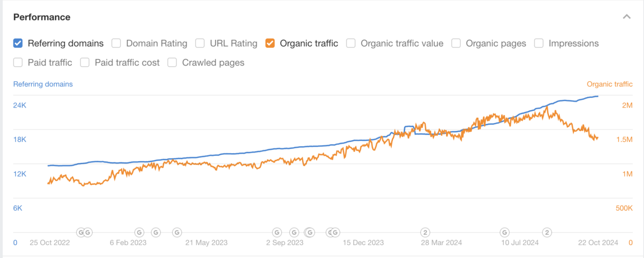Screen dimensions: 644x258
Task: Uncheck the Referring domains checkbox
Action: pos(18,43)
